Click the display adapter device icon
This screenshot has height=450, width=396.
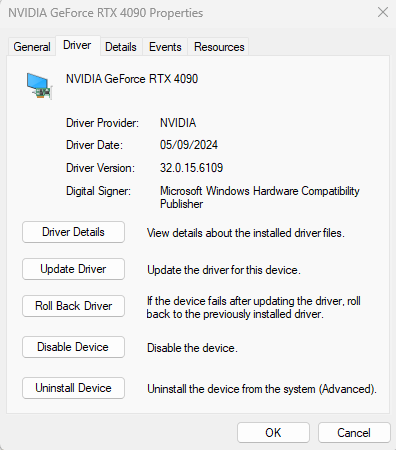(39, 86)
